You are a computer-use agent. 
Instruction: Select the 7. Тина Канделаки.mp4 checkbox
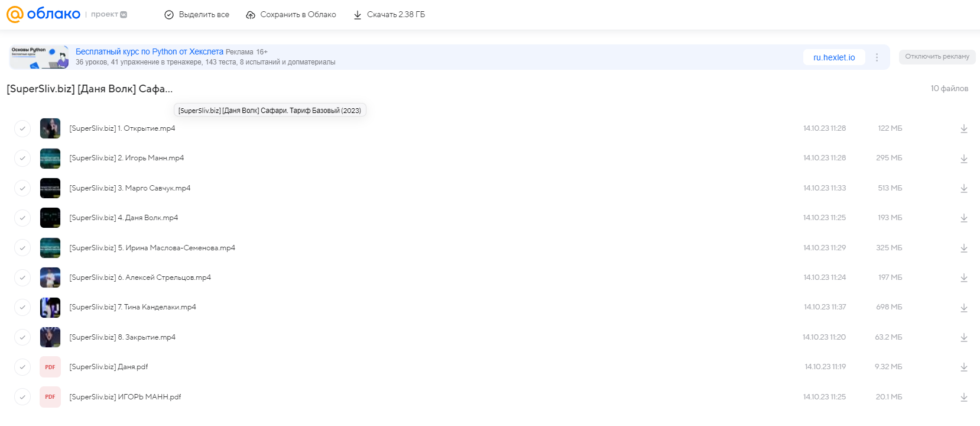click(22, 307)
